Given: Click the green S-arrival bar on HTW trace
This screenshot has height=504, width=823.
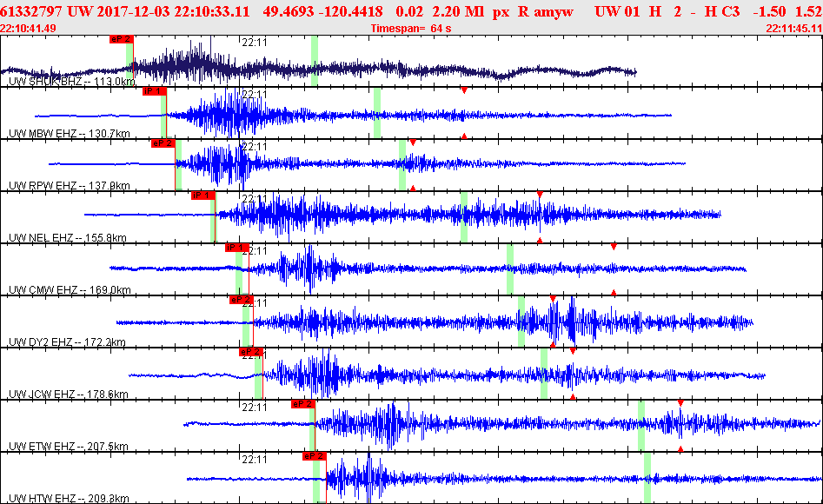Looking at the screenshot, I should (x=647, y=477).
